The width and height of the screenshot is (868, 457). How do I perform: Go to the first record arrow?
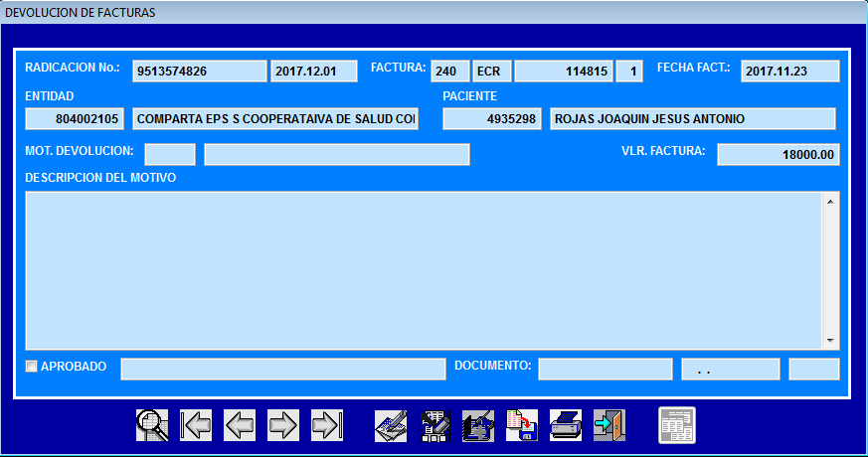click(196, 425)
